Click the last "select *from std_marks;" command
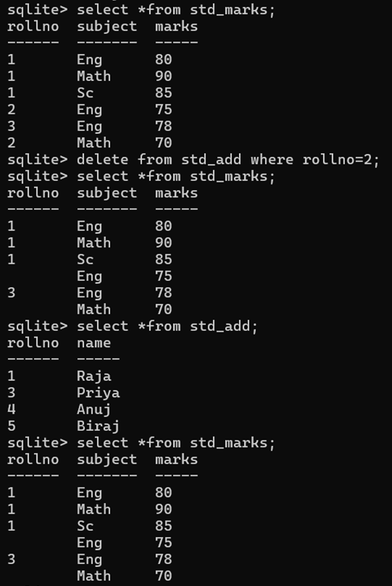Image resolution: width=392 pixels, height=586 pixels. click(175, 443)
